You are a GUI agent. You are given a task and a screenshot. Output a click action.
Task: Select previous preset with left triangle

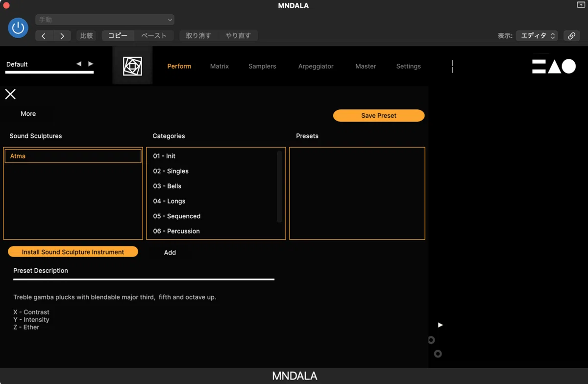(79, 64)
